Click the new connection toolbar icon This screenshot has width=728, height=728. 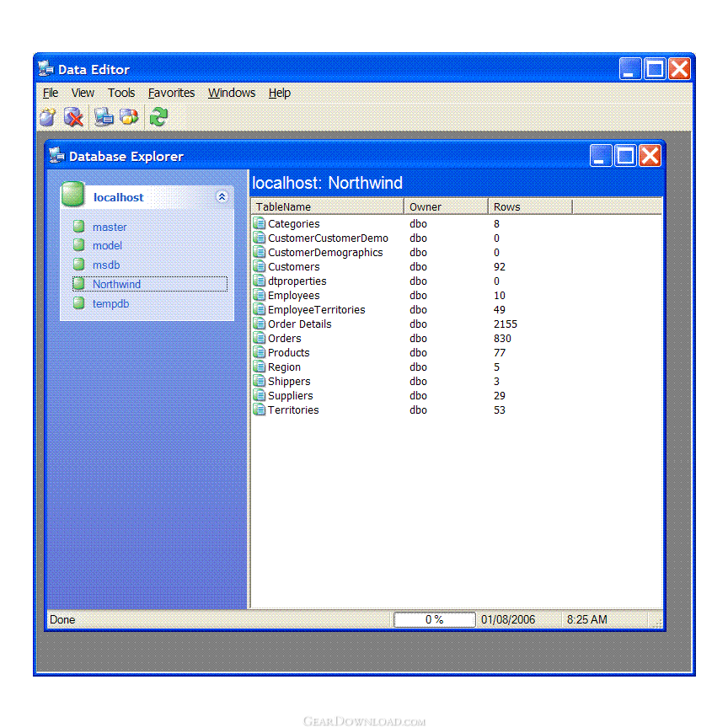(x=48, y=117)
